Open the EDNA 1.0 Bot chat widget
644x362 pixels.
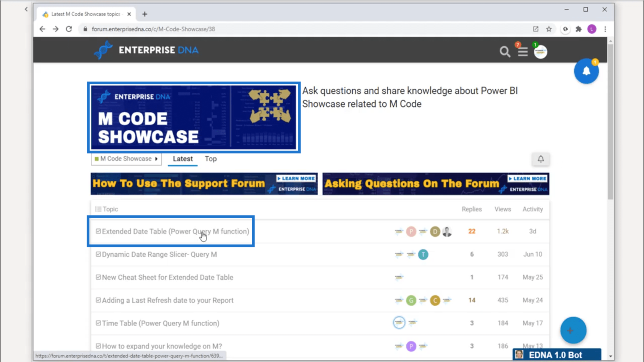[557, 355]
